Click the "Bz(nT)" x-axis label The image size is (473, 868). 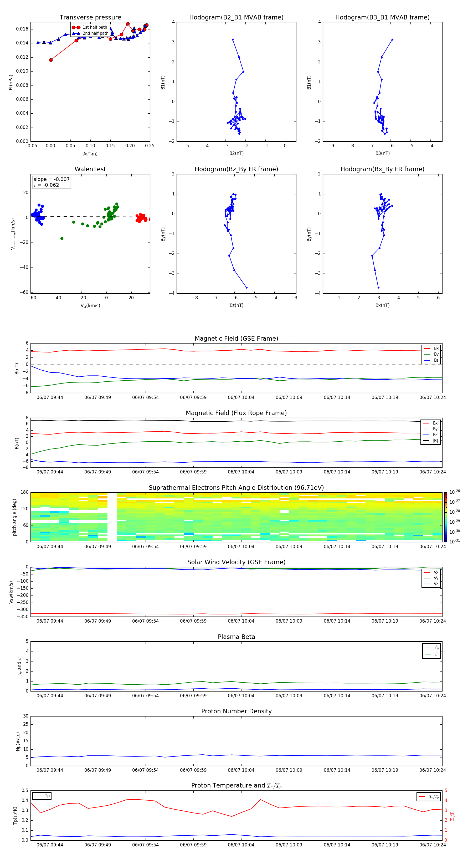point(236,305)
